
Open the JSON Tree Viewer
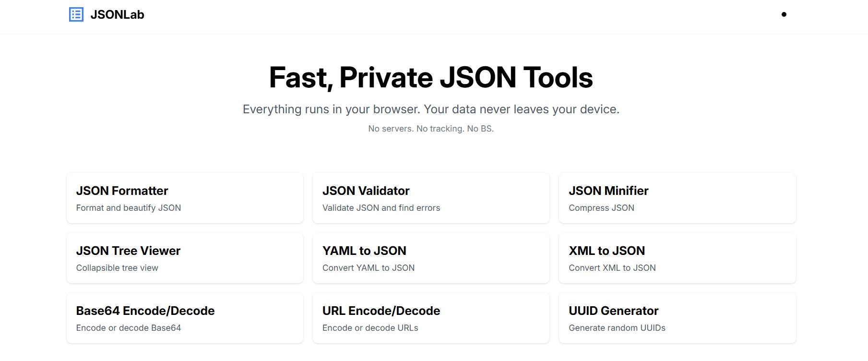pyautogui.click(x=185, y=258)
